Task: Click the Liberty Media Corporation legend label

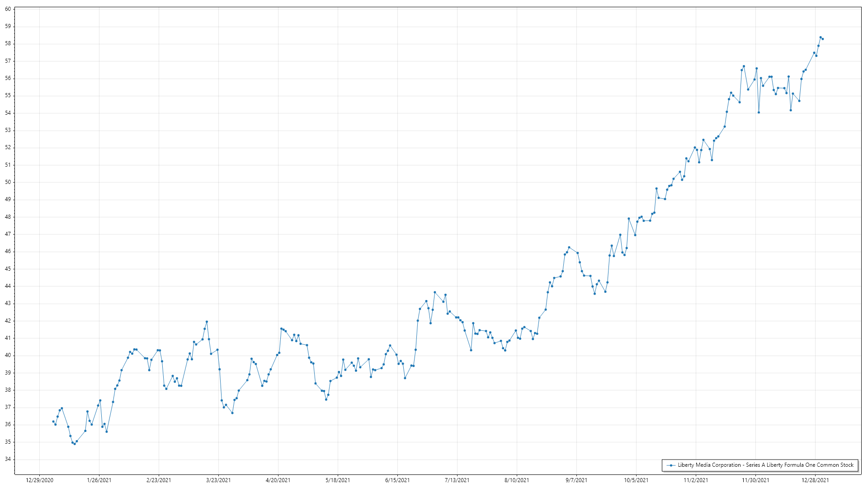Action: point(765,465)
